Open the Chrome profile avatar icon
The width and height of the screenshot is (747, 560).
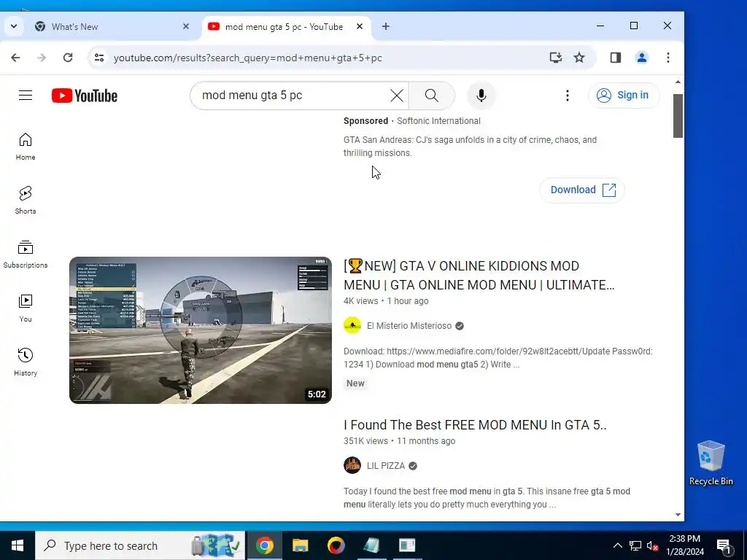pos(642,58)
